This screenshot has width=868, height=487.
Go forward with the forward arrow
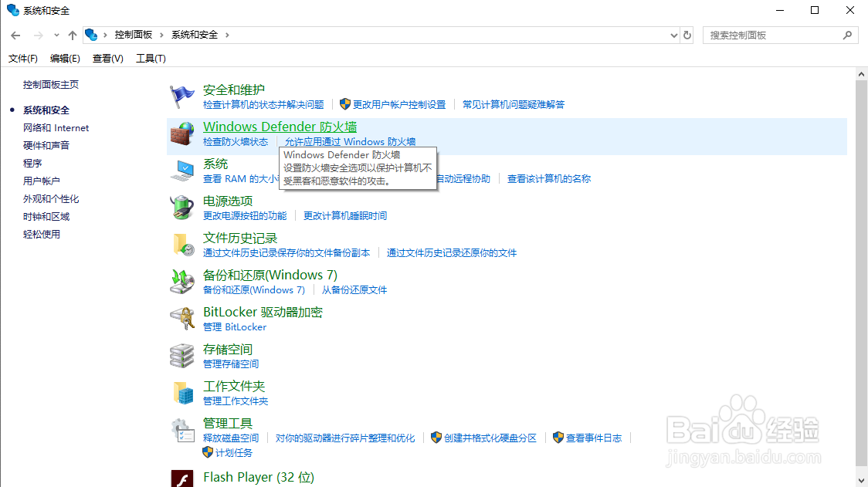click(38, 36)
